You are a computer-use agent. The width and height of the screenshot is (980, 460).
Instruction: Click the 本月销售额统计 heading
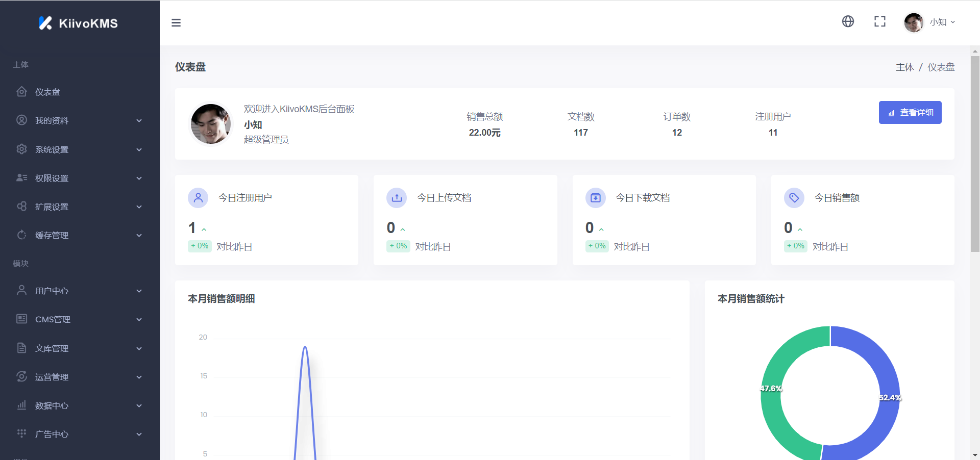click(x=751, y=299)
